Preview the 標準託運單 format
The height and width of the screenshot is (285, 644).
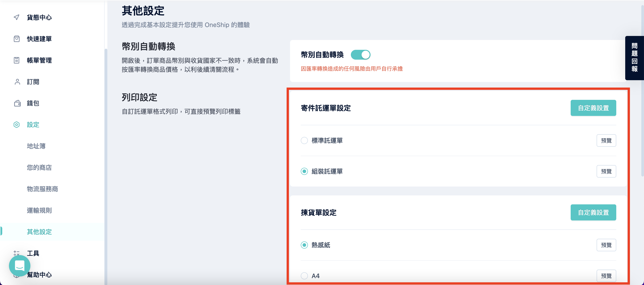[606, 140]
